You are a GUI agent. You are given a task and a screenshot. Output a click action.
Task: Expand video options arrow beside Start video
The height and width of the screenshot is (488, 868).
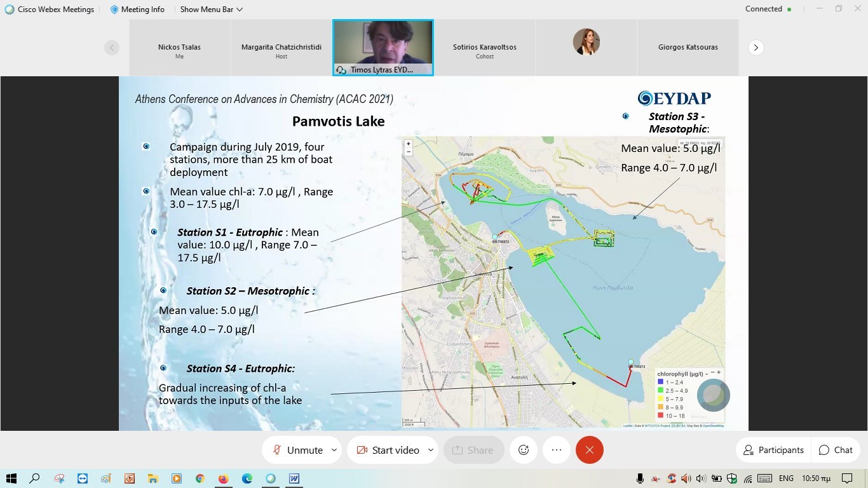click(x=430, y=450)
